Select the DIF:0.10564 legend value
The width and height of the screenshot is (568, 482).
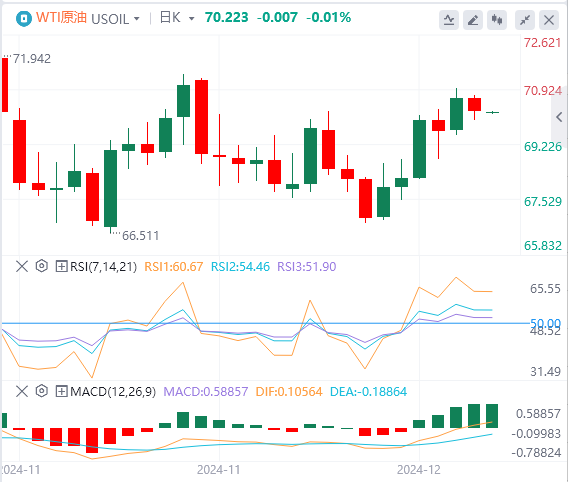pyautogui.click(x=289, y=392)
